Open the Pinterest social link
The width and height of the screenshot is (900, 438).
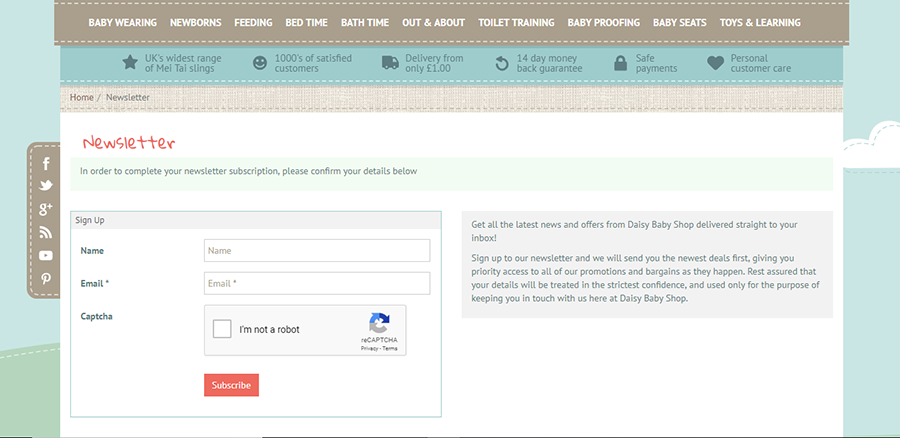46,279
